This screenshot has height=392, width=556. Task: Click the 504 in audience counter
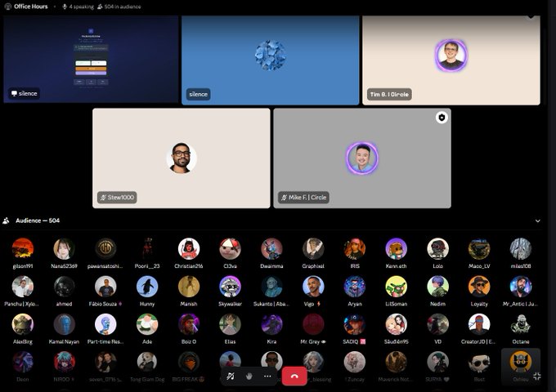coord(119,7)
